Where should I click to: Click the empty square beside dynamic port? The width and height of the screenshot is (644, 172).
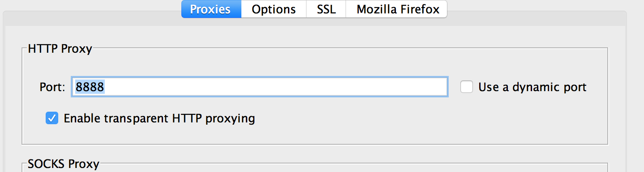click(467, 87)
